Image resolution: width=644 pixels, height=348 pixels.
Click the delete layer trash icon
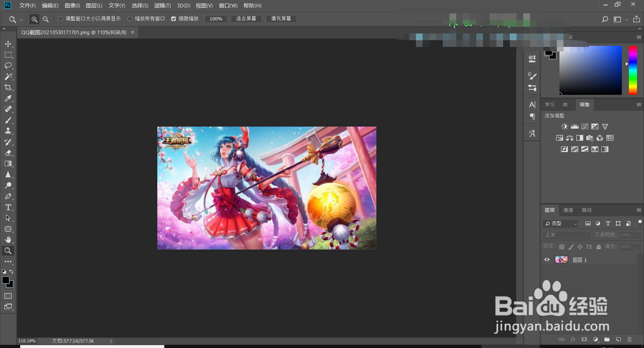629,339
